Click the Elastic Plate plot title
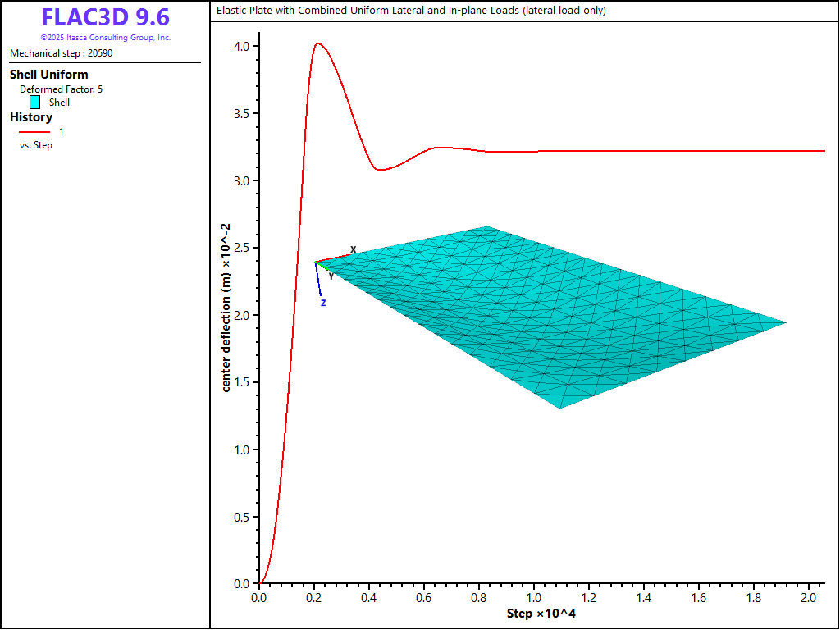The height and width of the screenshot is (630, 840). click(411, 11)
